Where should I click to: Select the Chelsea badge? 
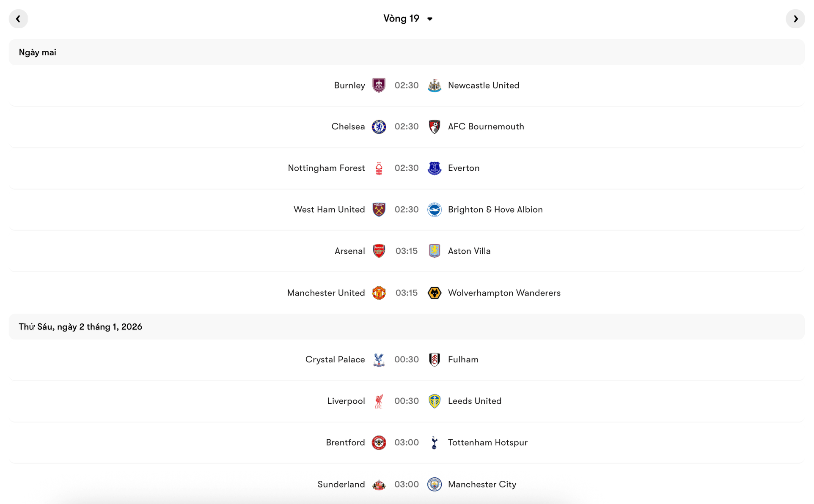pos(379,126)
